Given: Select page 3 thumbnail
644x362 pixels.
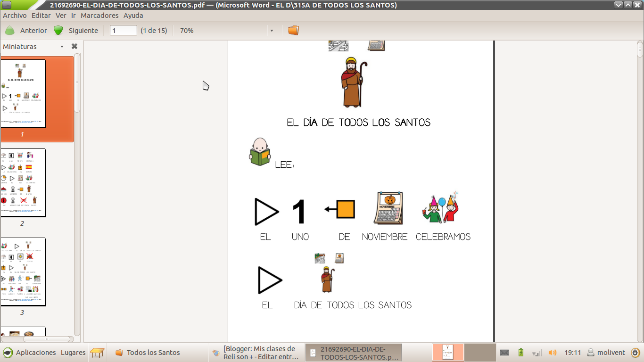Looking at the screenshot, I should point(23,271).
